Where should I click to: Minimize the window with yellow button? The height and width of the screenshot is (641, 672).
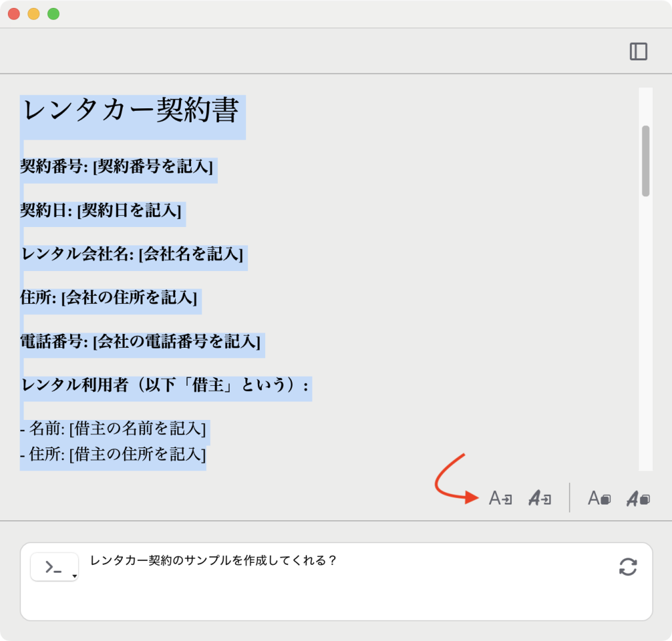(33, 14)
